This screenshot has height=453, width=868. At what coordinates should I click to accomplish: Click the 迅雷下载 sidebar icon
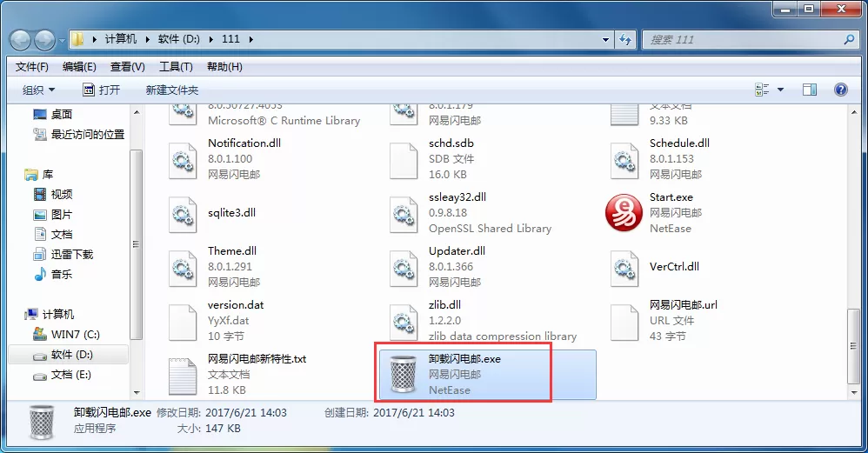[x=40, y=254]
